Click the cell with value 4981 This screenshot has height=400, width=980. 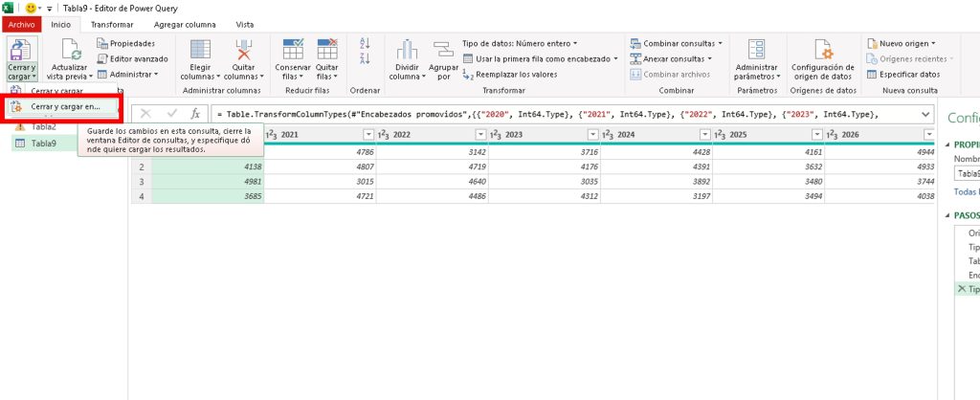(x=208, y=182)
